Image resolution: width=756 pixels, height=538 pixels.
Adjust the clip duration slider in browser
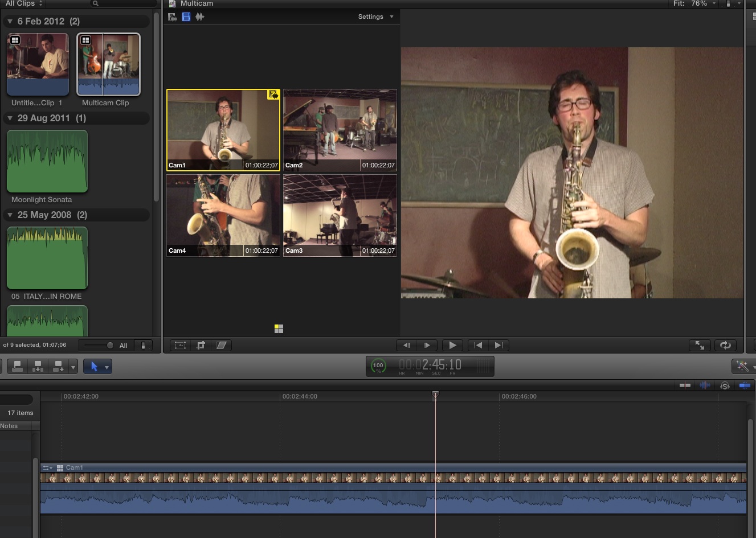click(110, 346)
